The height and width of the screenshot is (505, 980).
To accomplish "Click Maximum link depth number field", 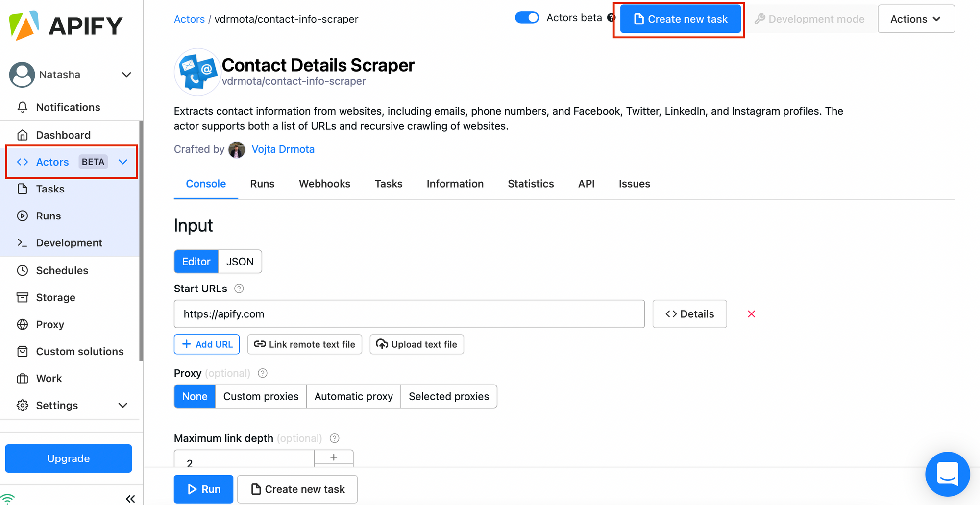I will point(244,458).
